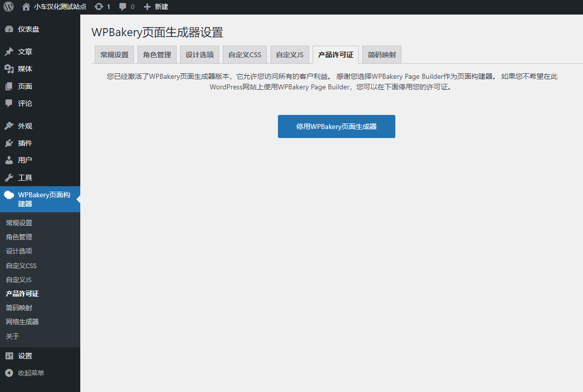Open the comments bubble icon in admin bar

tap(123, 7)
